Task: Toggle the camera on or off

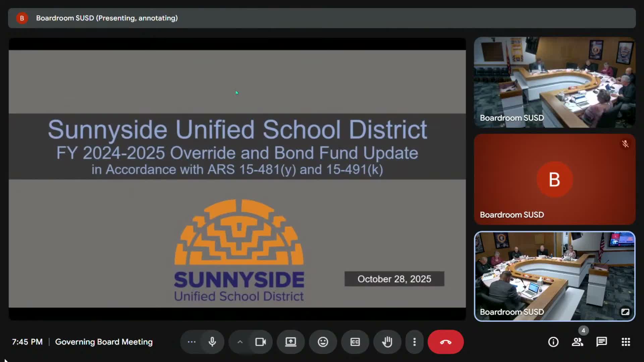Action: 260,342
